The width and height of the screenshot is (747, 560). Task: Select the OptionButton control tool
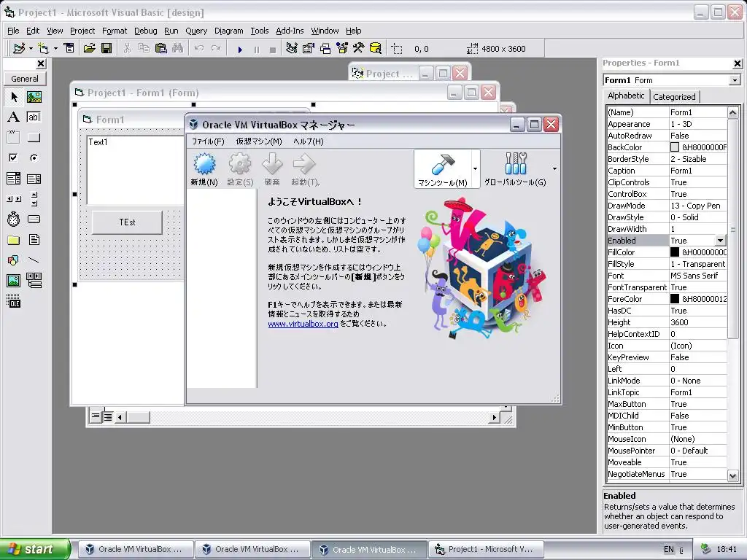click(x=34, y=157)
